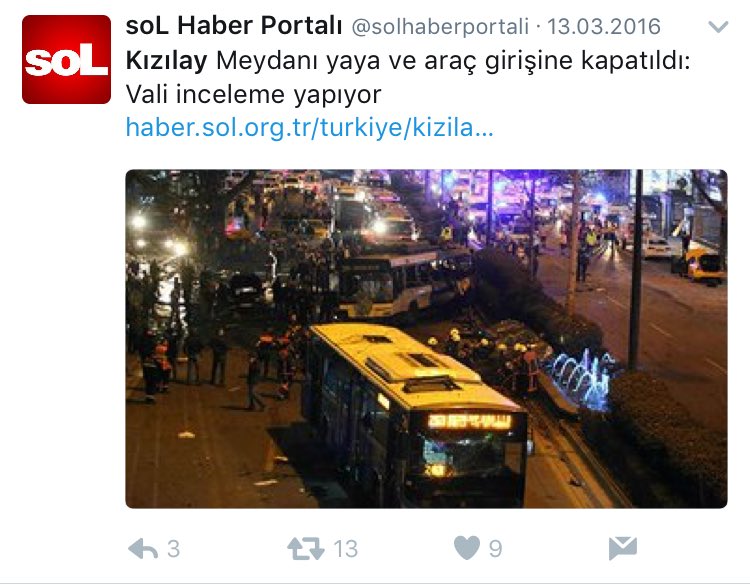Like the tweet with heart icon
The width and height of the screenshot is (750, 585).
pos(467,548)
